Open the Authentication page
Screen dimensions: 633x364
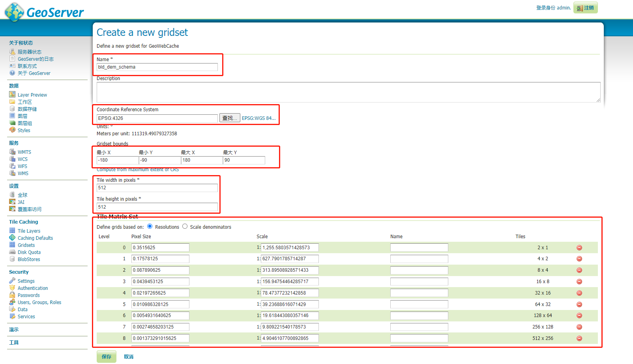pyautogui.click(x=33, y=288)
